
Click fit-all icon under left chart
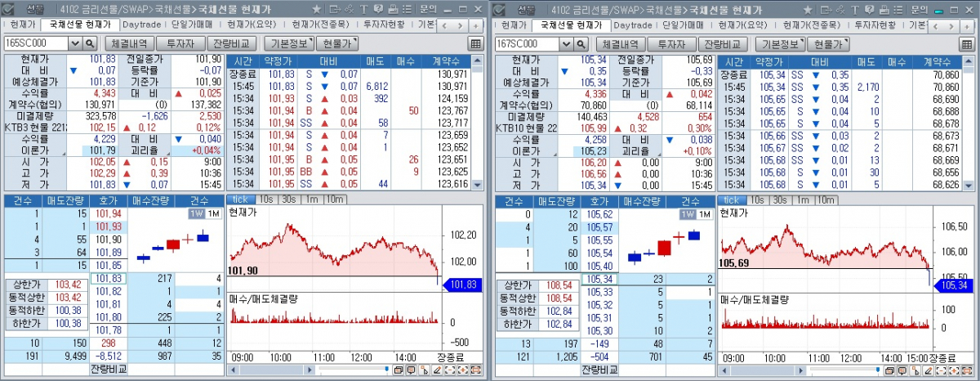pos(476,370)
